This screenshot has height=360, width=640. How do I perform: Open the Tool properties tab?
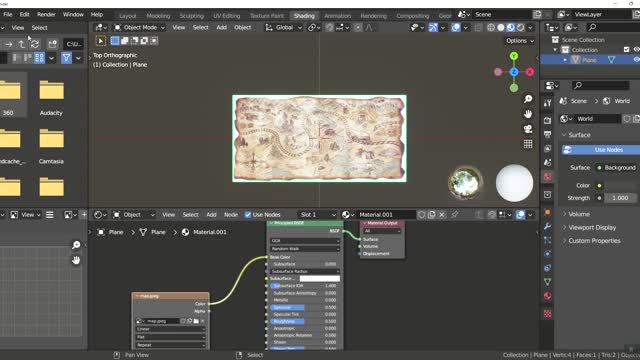548,103
